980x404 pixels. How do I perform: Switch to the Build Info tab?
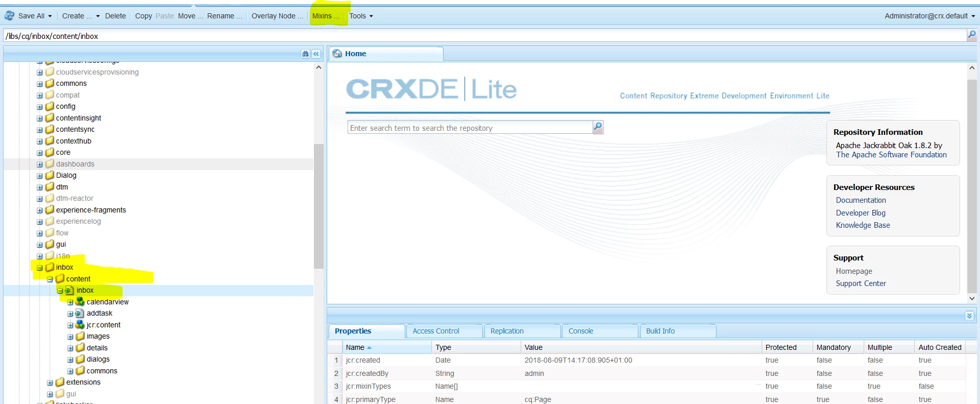pos(678,331)
